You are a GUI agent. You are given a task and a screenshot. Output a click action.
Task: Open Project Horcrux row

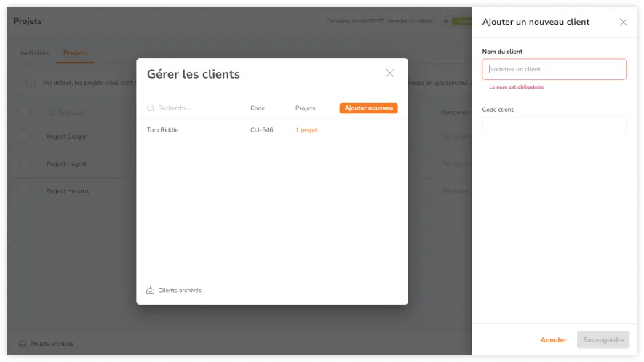(x=68, y=191)
